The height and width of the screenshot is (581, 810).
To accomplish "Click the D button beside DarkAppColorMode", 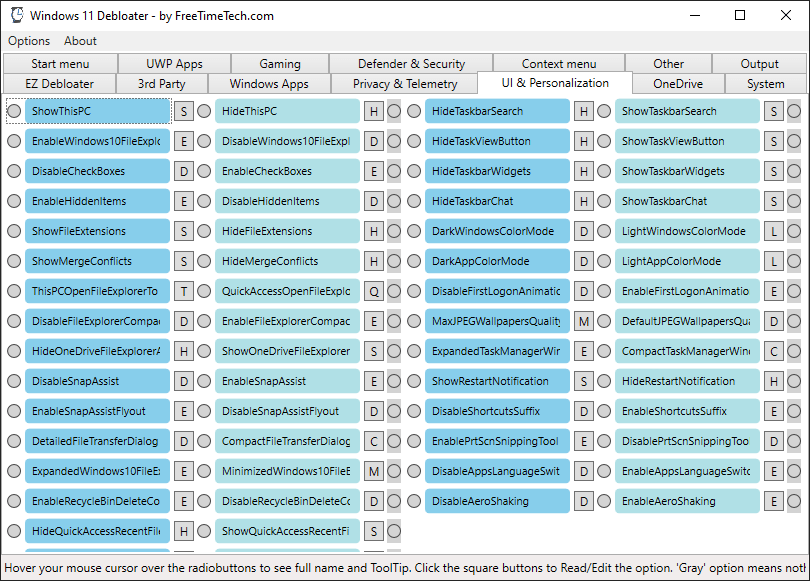I will tap(584, 261).
